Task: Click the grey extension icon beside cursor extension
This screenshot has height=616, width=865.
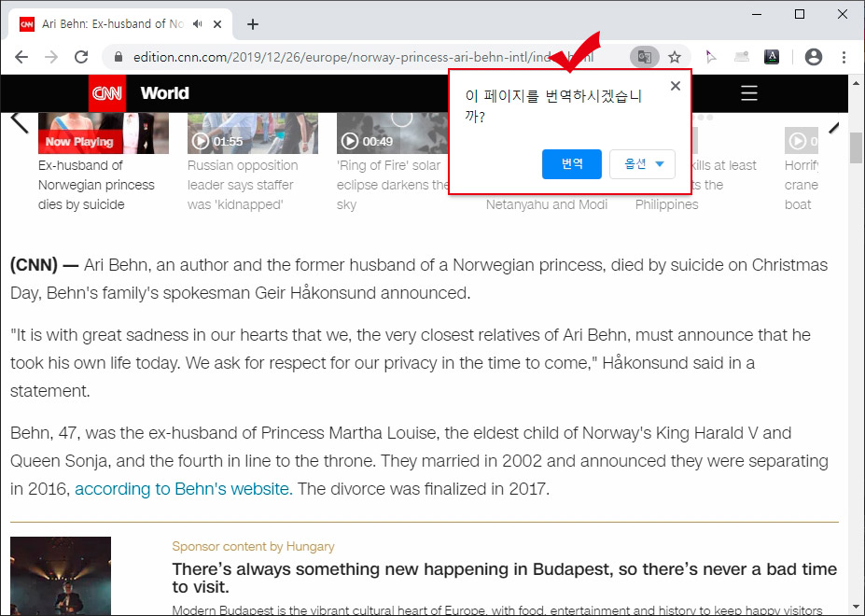Action: click(x=742, y=56)
